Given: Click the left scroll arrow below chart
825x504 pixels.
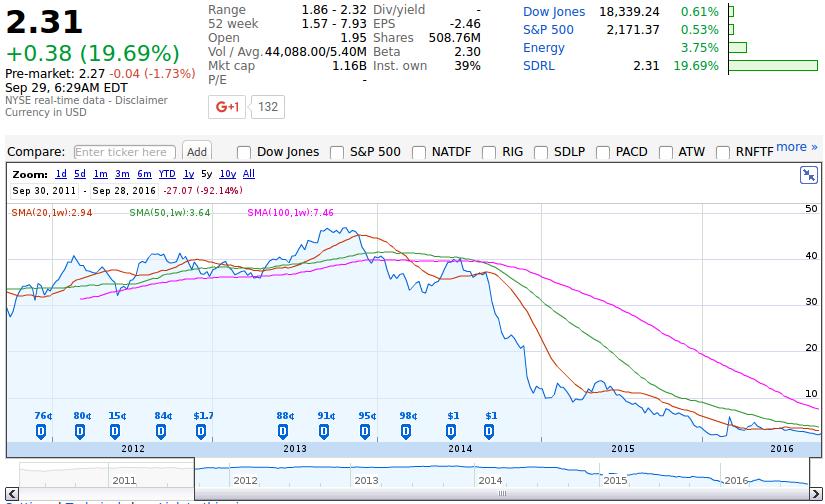Looking at the screenshot, I should [12, 493].
